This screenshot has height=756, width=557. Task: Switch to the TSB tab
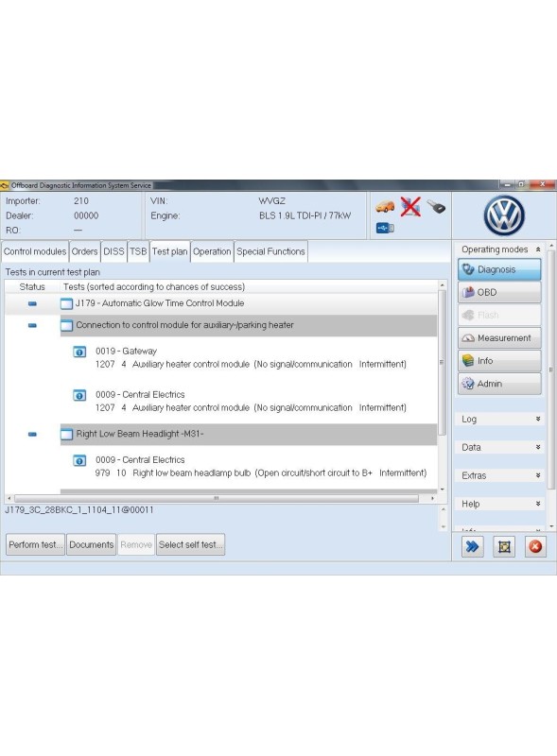(x=138, y=251)
